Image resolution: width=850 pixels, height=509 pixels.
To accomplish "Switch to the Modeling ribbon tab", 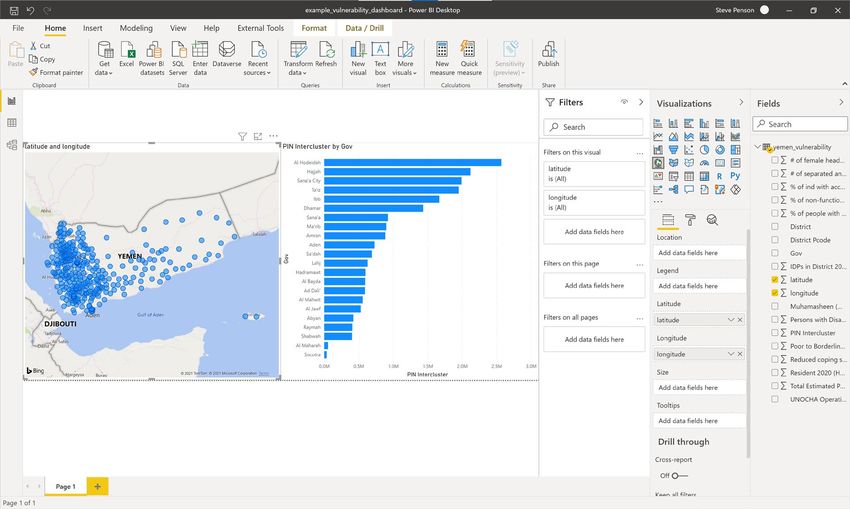I will (136, 28).
